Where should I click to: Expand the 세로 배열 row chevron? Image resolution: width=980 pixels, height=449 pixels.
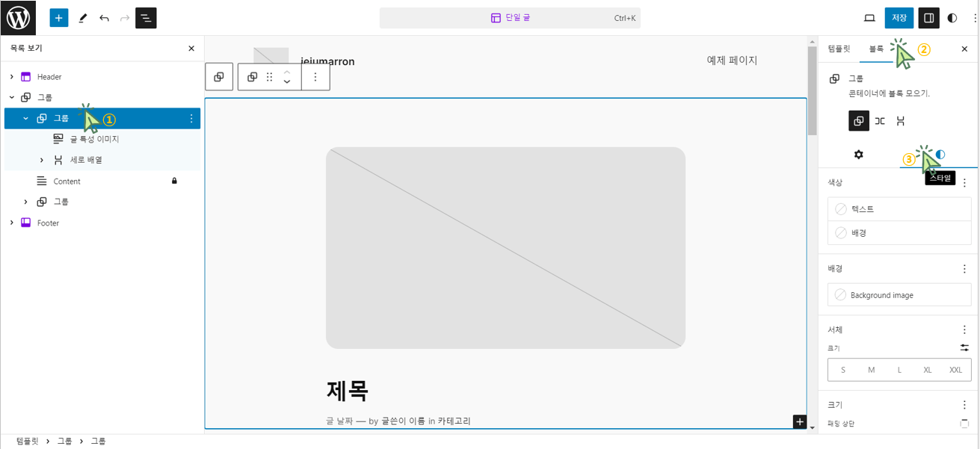pos(42,160)
